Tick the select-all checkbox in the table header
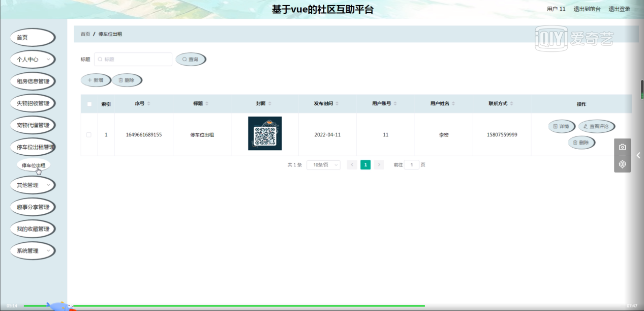The height and width of the screenshot is (311, 644). (x=89, y=104)
